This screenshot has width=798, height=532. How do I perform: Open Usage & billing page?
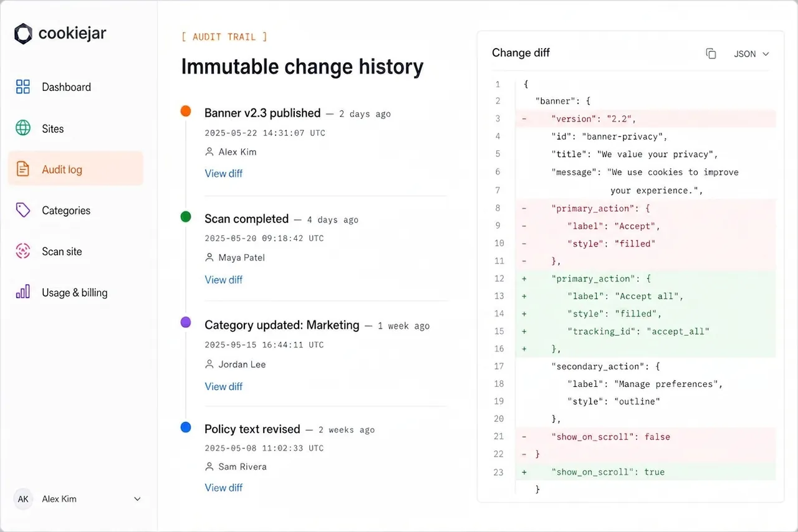coord(75,293)
